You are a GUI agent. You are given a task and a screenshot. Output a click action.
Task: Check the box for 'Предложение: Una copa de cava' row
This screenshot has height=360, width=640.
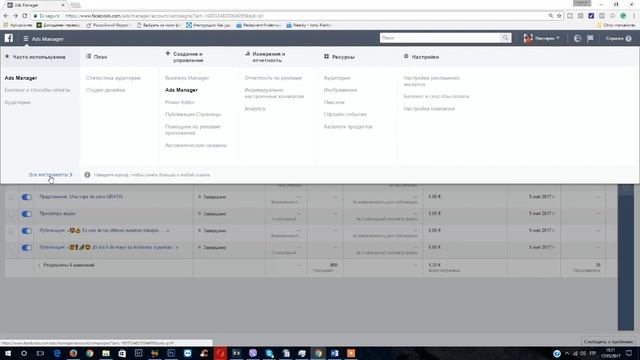[x=11, y=197]
